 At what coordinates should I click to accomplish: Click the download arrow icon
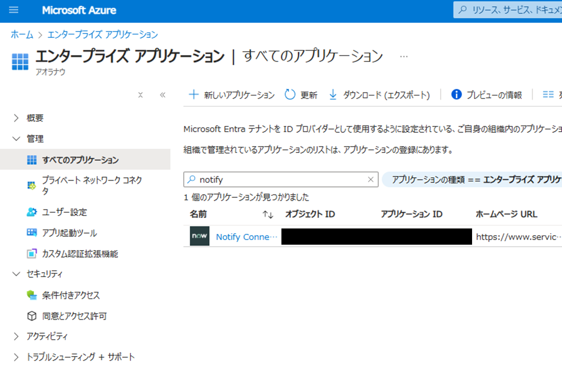pos(333,95)
